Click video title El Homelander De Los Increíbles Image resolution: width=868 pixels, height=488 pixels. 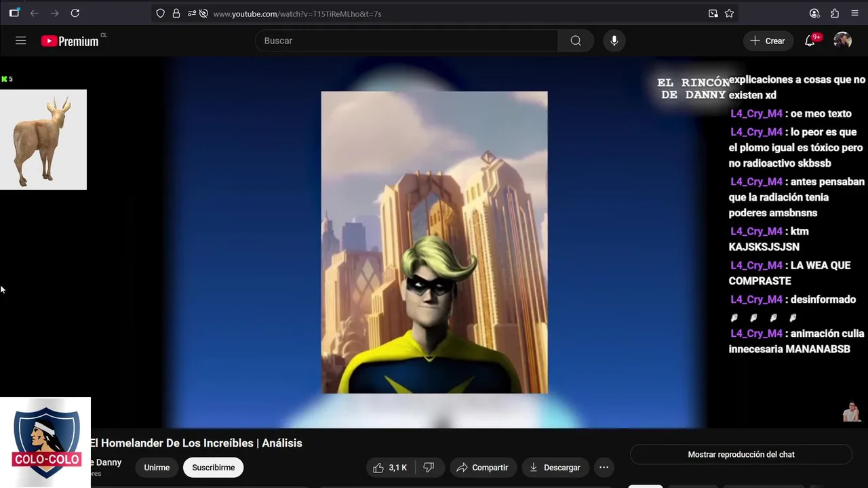(196, 443)
